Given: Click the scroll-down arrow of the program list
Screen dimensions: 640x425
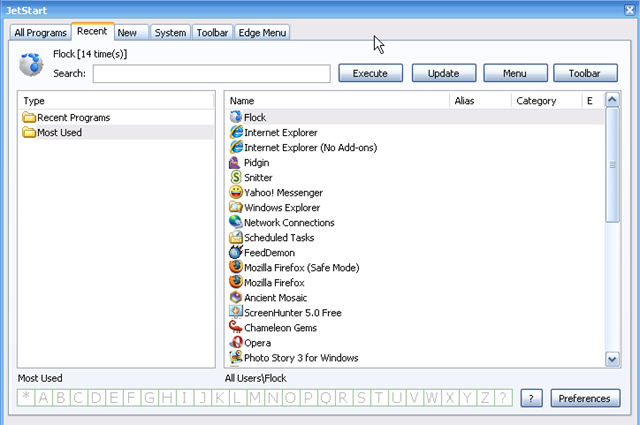Looking at the screenshot, I should tap(612, 358).
